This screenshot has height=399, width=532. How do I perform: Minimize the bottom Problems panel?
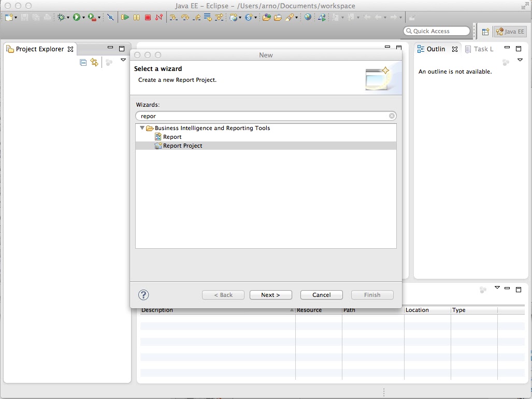pyautogui.click(x=507, y=288)
